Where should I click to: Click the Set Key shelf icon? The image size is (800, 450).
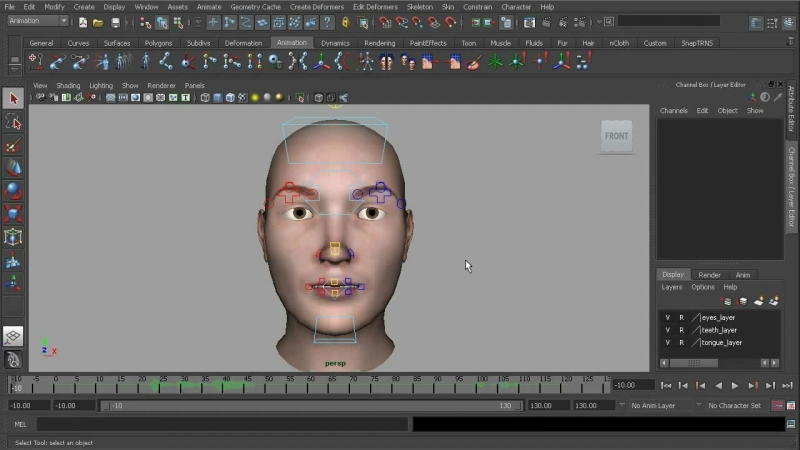[x=36, y=62]
